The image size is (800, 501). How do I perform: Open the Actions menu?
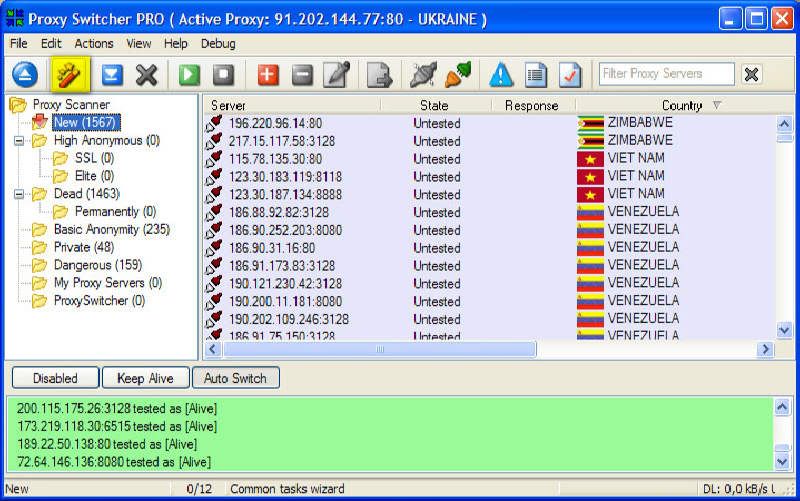pos(93,44)
